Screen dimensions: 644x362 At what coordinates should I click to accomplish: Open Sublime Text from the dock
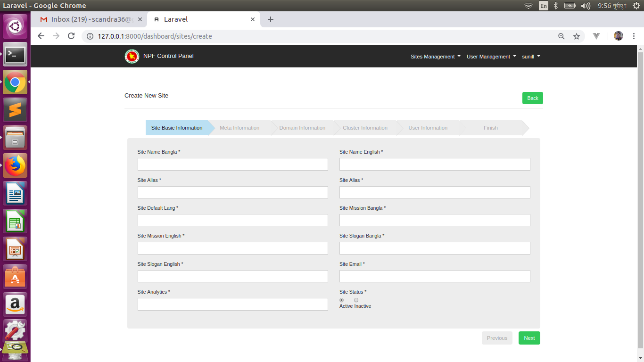coord(15,110)
